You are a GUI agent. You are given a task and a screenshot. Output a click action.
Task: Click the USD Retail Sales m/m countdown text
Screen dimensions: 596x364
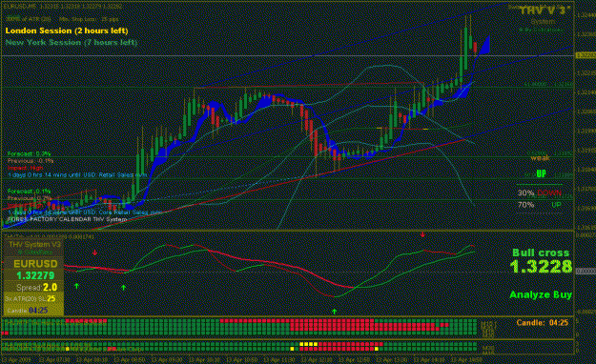[x=77, y=174]
